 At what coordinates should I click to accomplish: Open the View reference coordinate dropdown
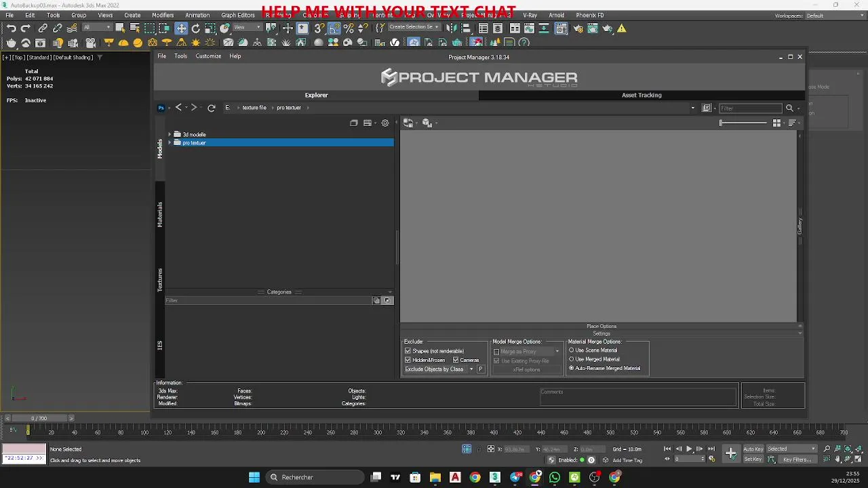247,28
